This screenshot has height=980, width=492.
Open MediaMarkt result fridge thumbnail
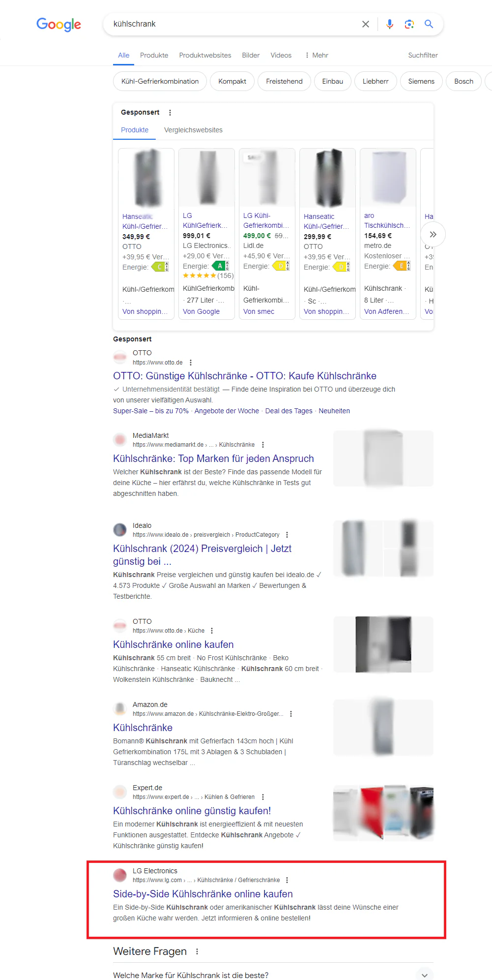383,459
